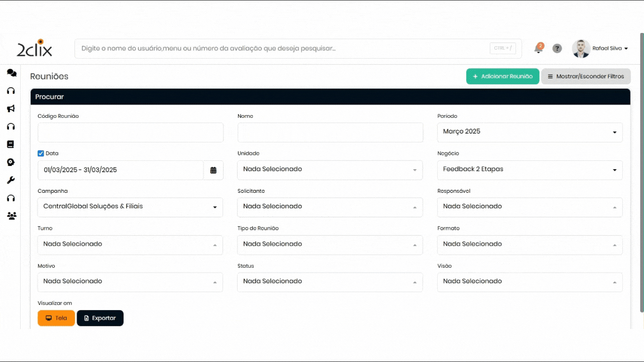
Task: Open the wrench settings sidebar icon
Action: click(11, 180)
